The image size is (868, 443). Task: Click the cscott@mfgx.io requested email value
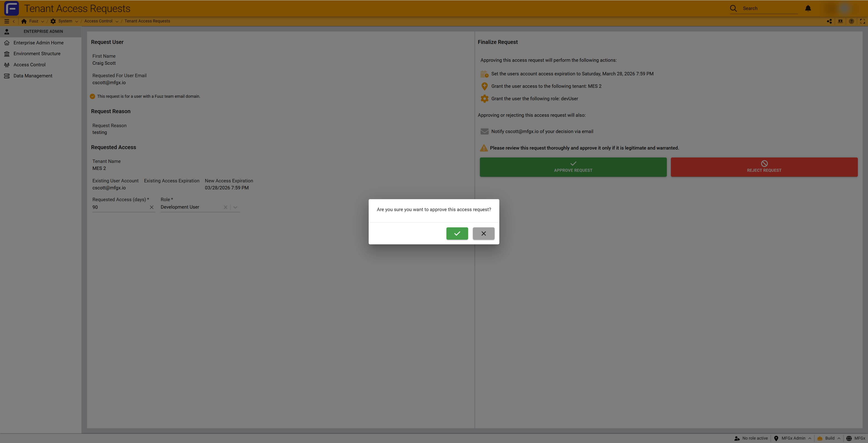coord(109,82)
